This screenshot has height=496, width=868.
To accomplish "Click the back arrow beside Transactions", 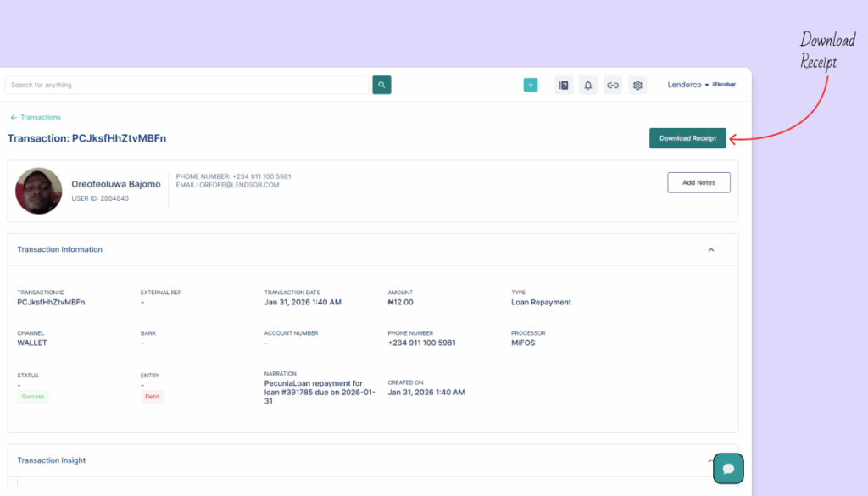I will coord(14,118).
